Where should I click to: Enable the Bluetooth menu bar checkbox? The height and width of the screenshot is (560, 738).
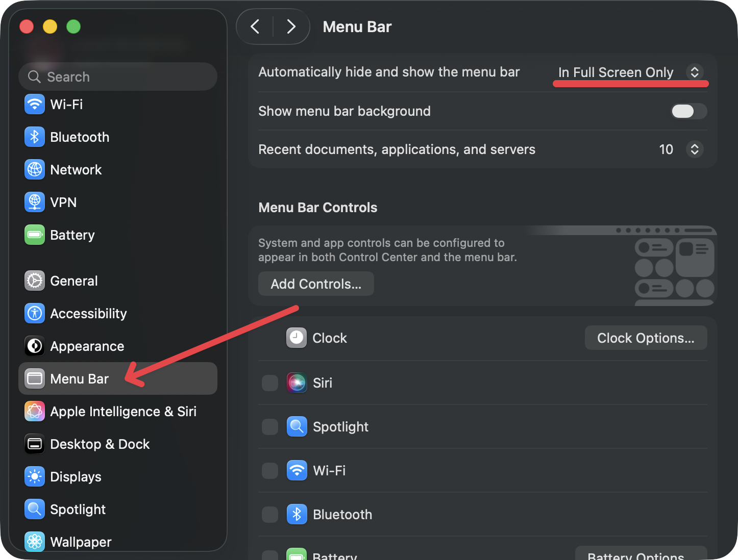270,515
